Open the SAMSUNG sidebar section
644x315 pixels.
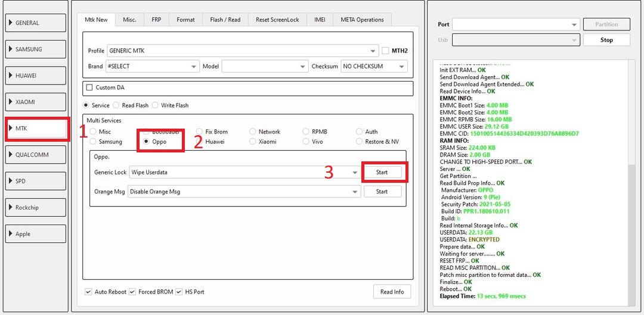point(36,49)
